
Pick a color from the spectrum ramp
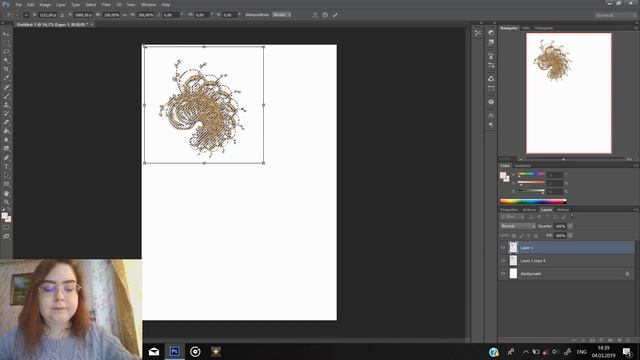click(533, 201)
